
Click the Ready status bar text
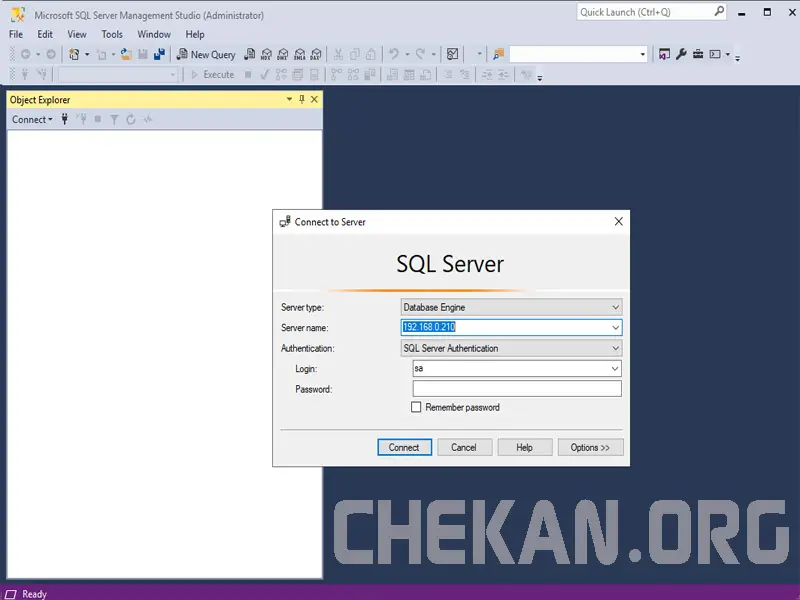pos(34,594)
